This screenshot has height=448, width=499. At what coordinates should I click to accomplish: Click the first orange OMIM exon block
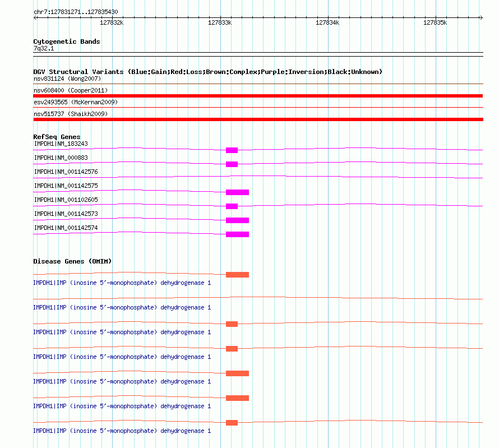[237, 275]
